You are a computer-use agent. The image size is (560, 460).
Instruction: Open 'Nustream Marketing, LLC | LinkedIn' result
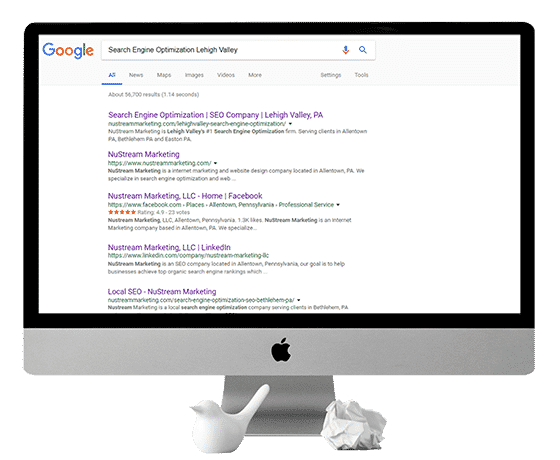coord(169,247)
